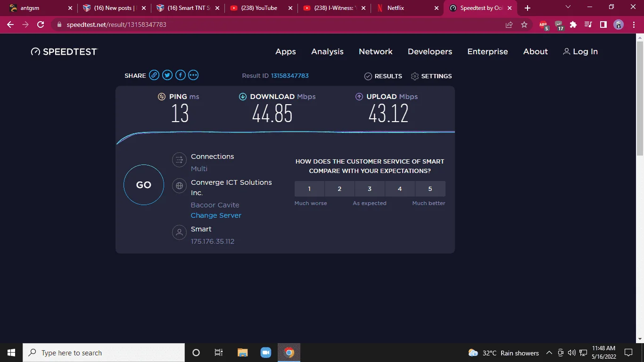Click the Windows search box
The image size is (644, 362).
104,353
